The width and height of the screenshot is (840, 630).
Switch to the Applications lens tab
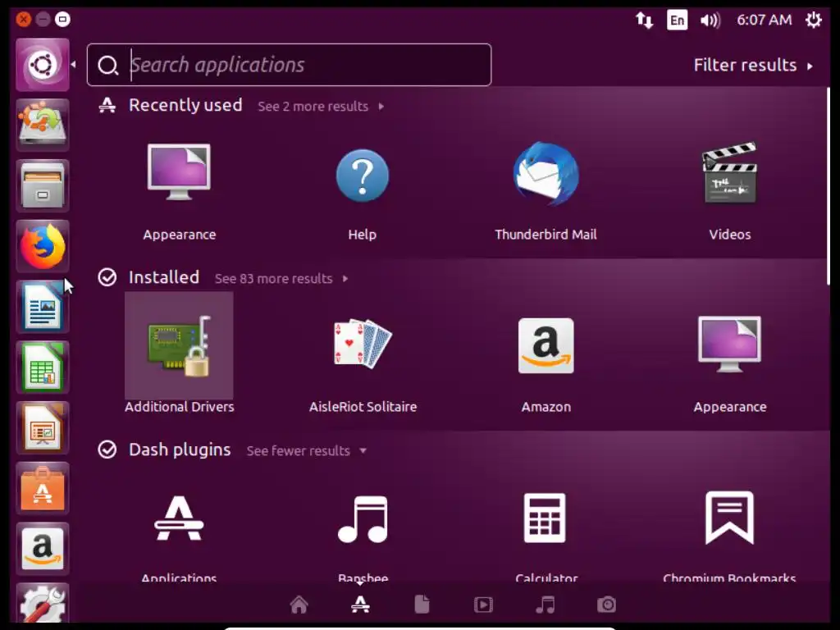coord(360,605)
